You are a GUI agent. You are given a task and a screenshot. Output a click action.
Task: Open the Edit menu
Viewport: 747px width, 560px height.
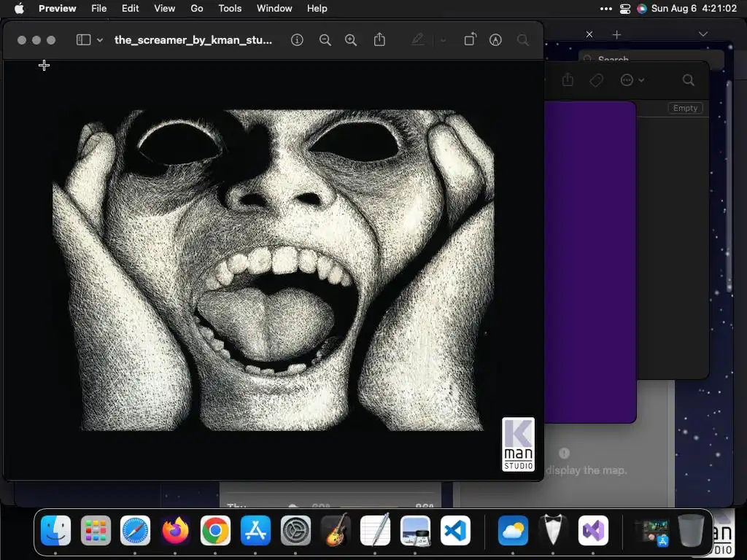[x=130, y=8]
